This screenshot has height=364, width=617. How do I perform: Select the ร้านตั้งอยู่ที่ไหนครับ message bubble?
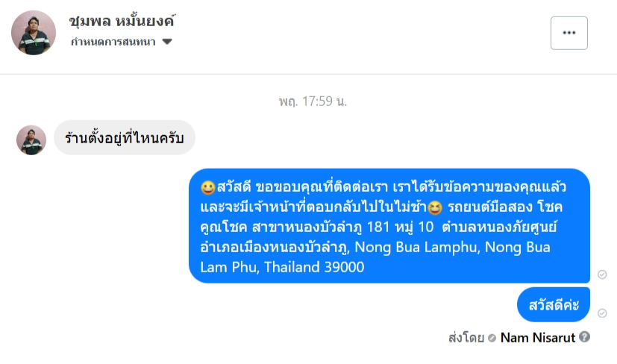pos(125,138)
